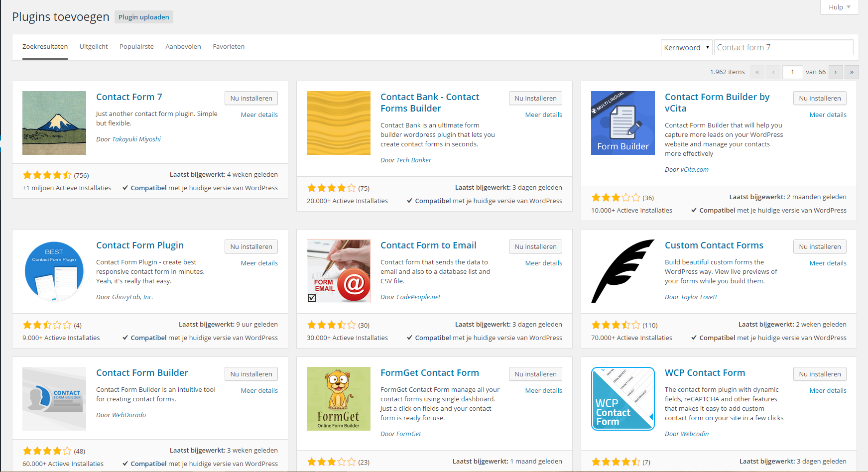Open the Contact Bank yellow wave icon
The image size is (868, 472).
tap(338, 122)
